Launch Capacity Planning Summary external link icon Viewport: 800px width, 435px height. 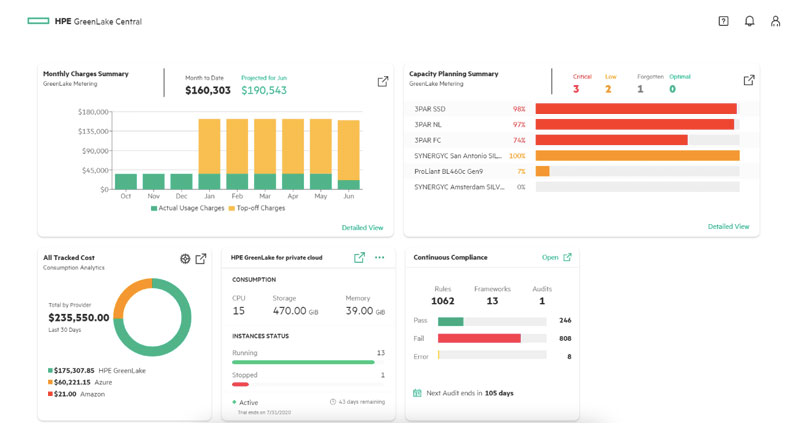[x=749, y=80]
